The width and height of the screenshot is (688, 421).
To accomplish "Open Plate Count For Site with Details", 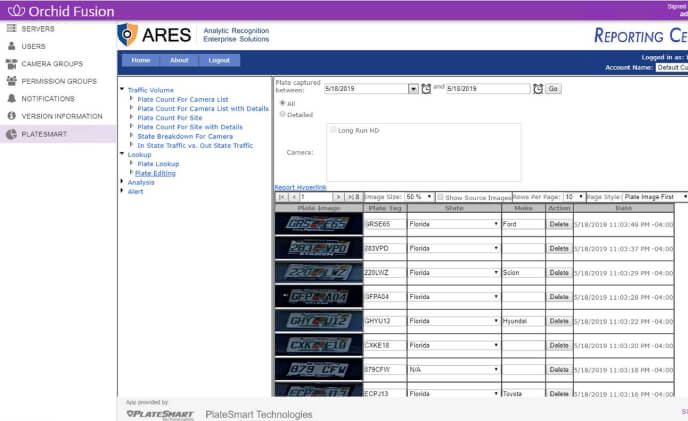I will (190, 127).
